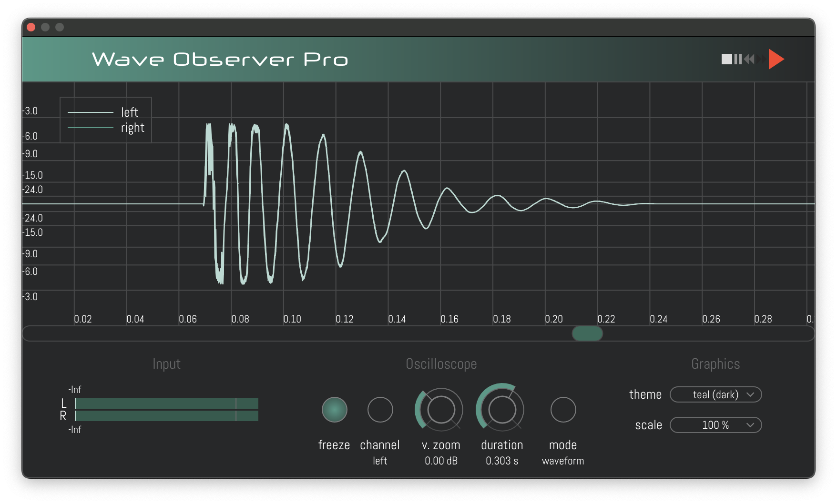837x504 pixels.
Task: Click the scale label
Action: click(x=649, y=425)
